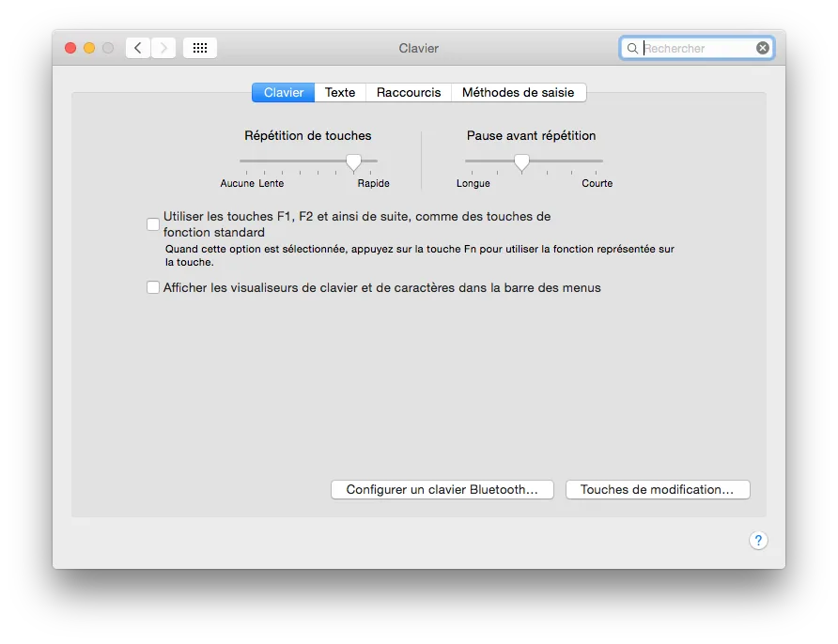Image resolution: width=838 pixels, height=644 pixels.
Task: Click the magnifying glass search icon
Action: [632, 49]
